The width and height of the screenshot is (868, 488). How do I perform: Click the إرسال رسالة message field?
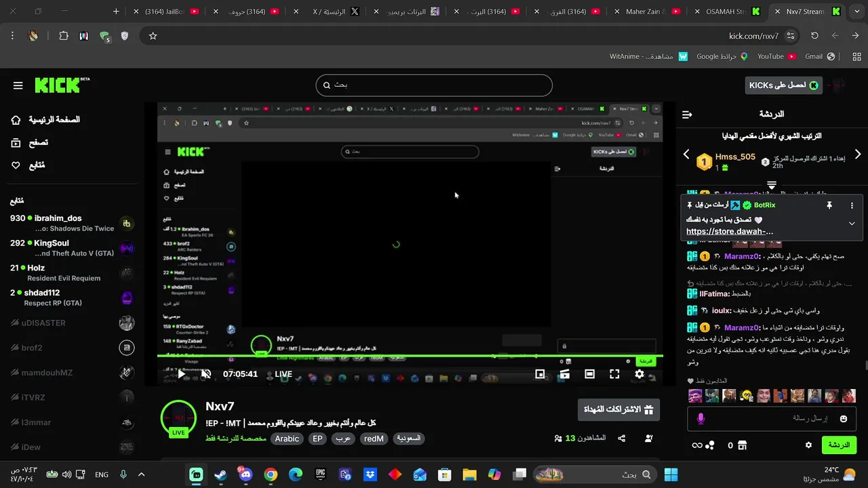(x=771, y=418)
